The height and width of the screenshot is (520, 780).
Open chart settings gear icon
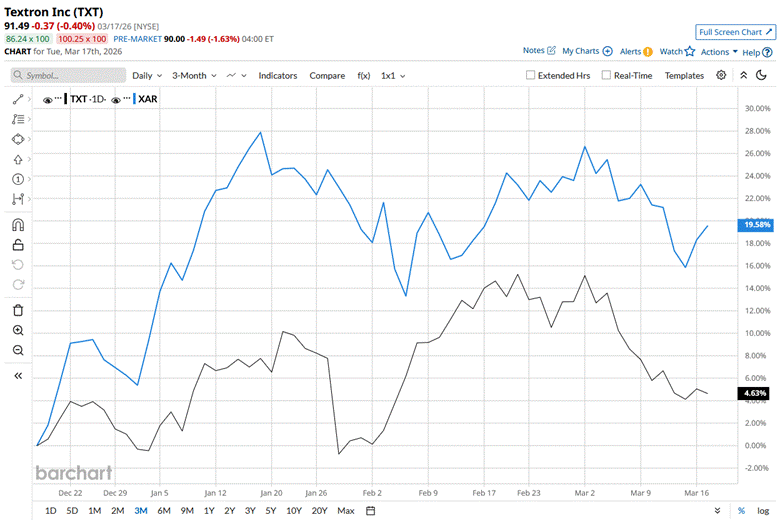coord(721,75)
